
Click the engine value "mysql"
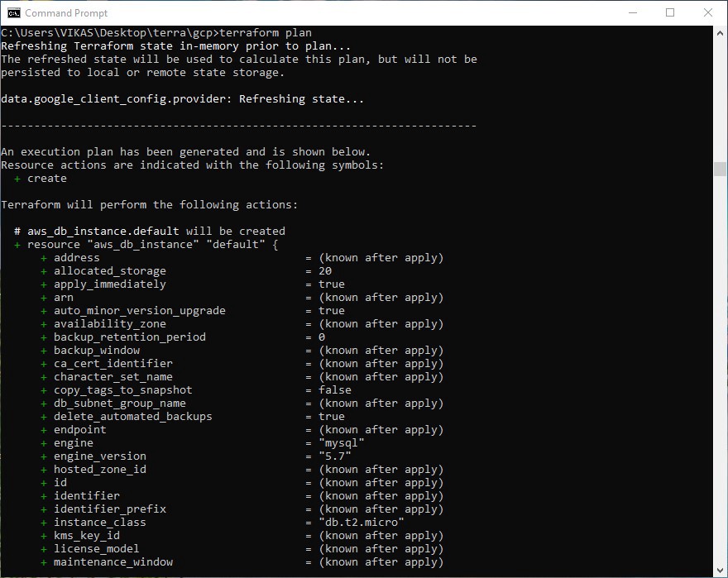coord(341,443)
